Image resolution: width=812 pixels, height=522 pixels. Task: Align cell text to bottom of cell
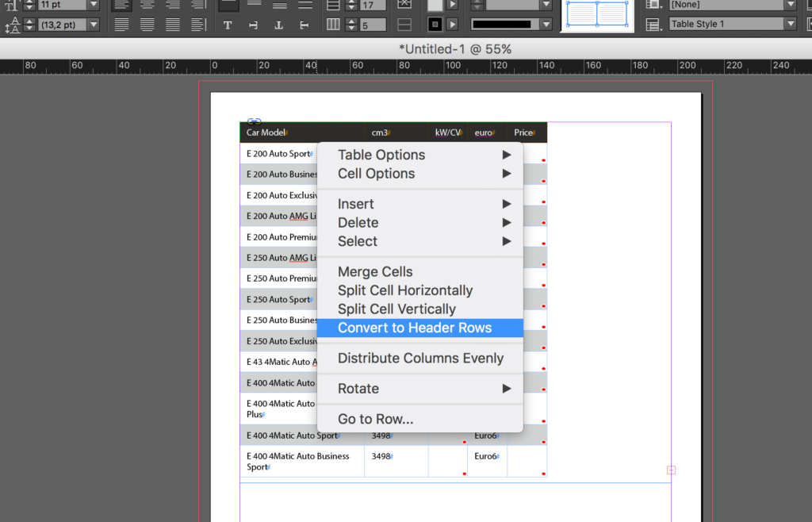[281, 6]
